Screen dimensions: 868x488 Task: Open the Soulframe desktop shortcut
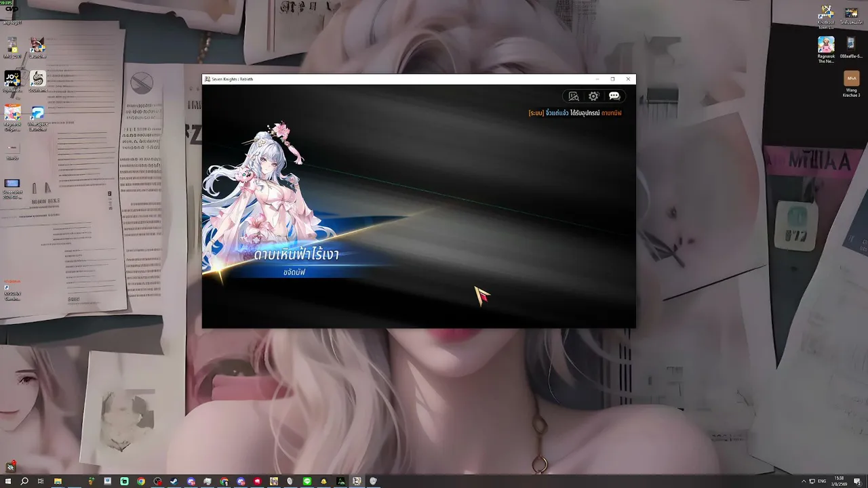pyautogui.click(x=37, y=81)
